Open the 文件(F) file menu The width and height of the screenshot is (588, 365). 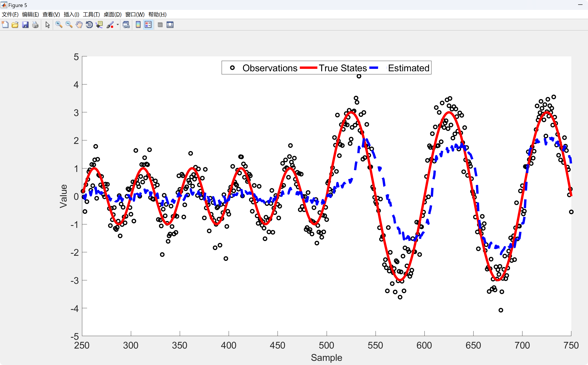tap(10, 14)
